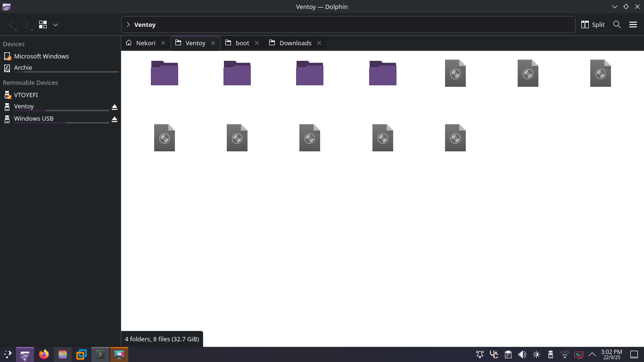Open the Wi-Fi network tray icon
The height and width of the screenshot is (362, 644).
(565, 354)
